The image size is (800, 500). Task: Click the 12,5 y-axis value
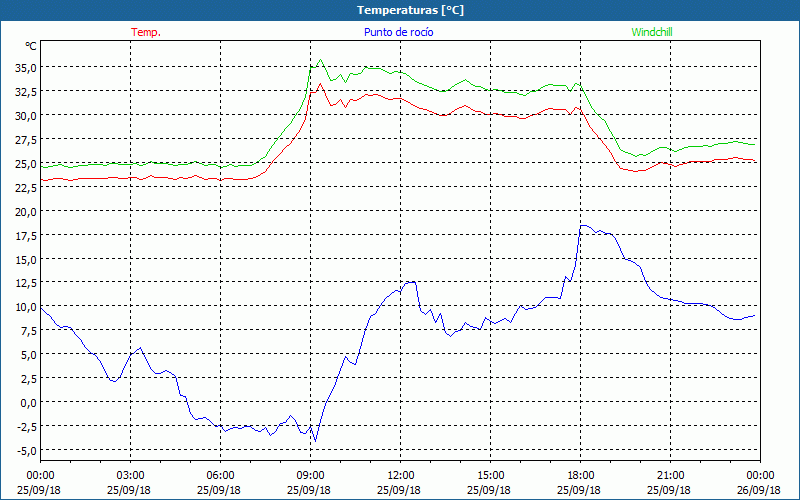[x=26, y=283]
